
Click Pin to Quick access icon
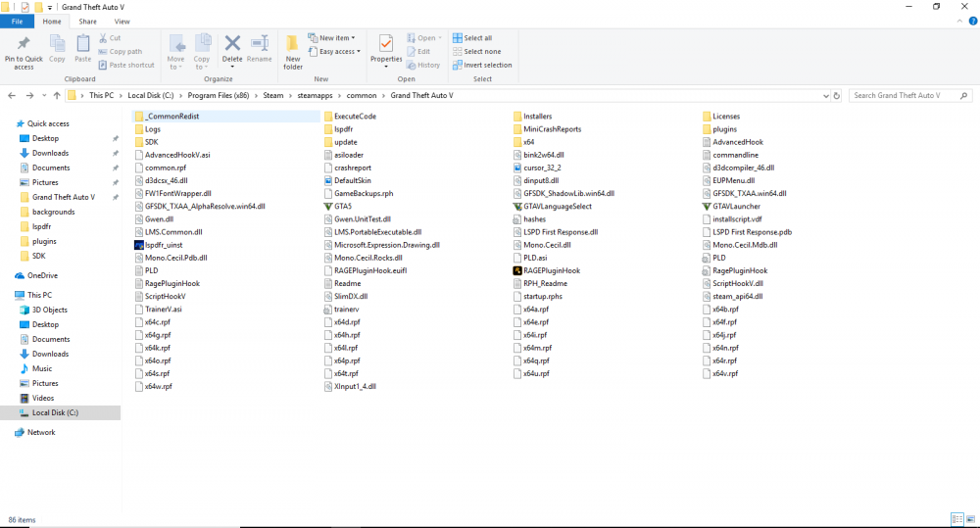pyautogui.click(x=24, y=44)
